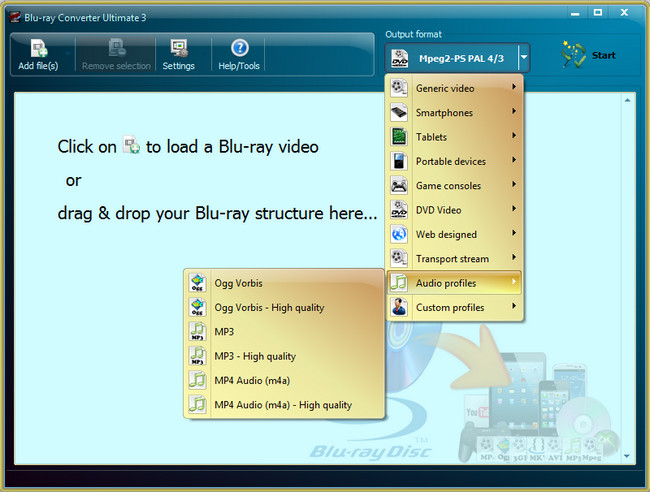
Task: Click the DVD Video disc icon
Action: coord(399,210)
